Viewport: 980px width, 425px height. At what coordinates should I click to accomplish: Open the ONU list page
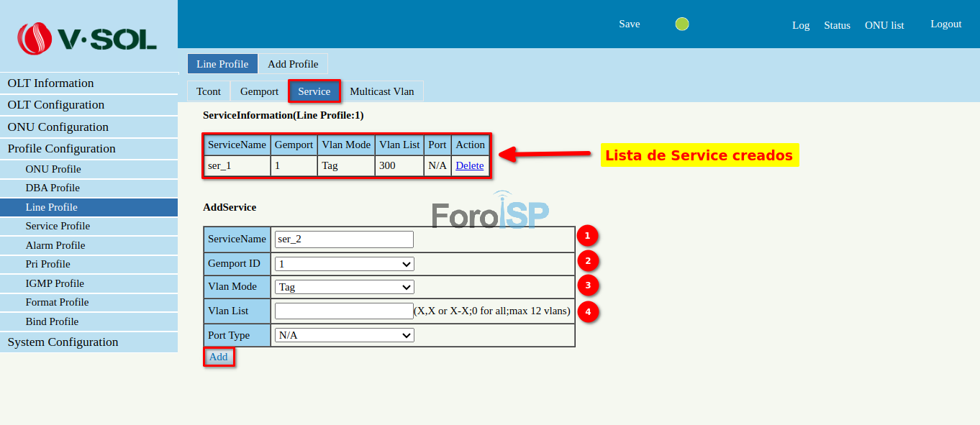click(884, 24)
